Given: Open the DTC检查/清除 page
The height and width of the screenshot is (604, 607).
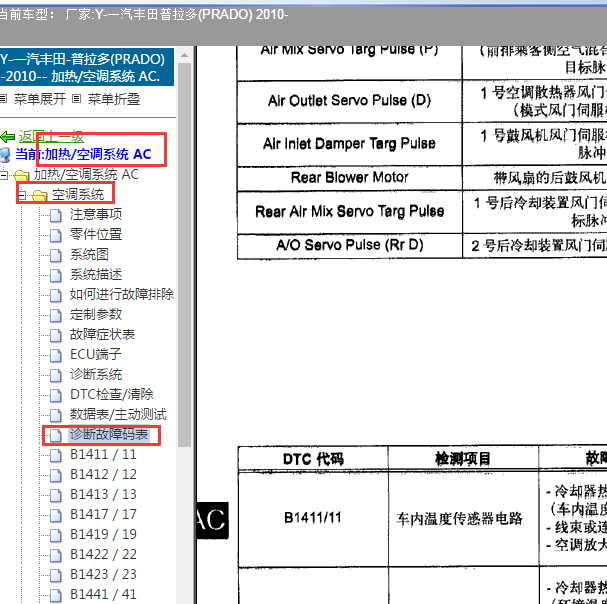Looking at the screenshot, I should pyautogui.click(x=111, y=395).
